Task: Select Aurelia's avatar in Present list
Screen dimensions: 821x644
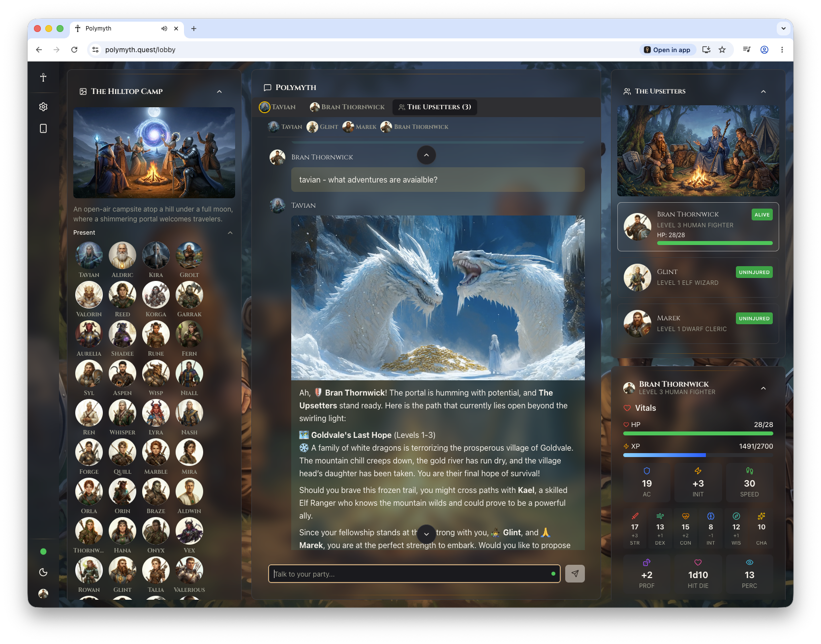Action: pos(89,334)
